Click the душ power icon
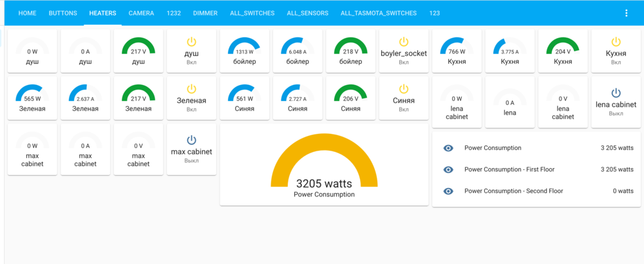 click(191, 42)
